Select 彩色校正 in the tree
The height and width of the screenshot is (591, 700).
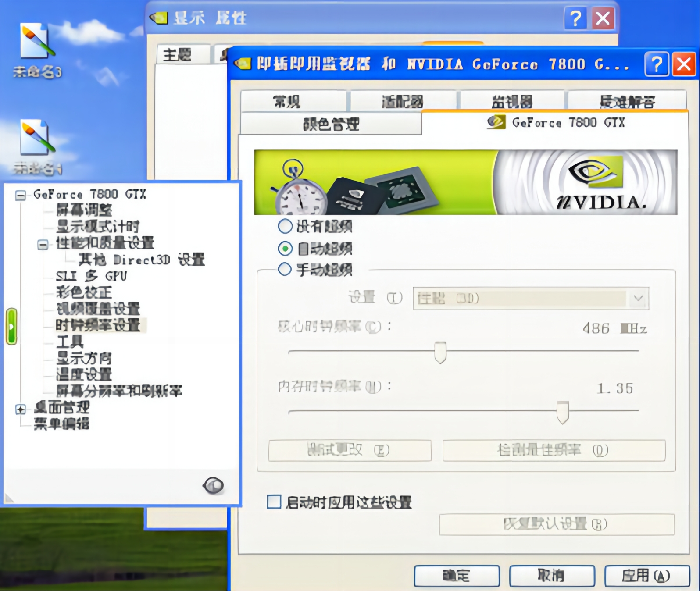pos(84,292)
